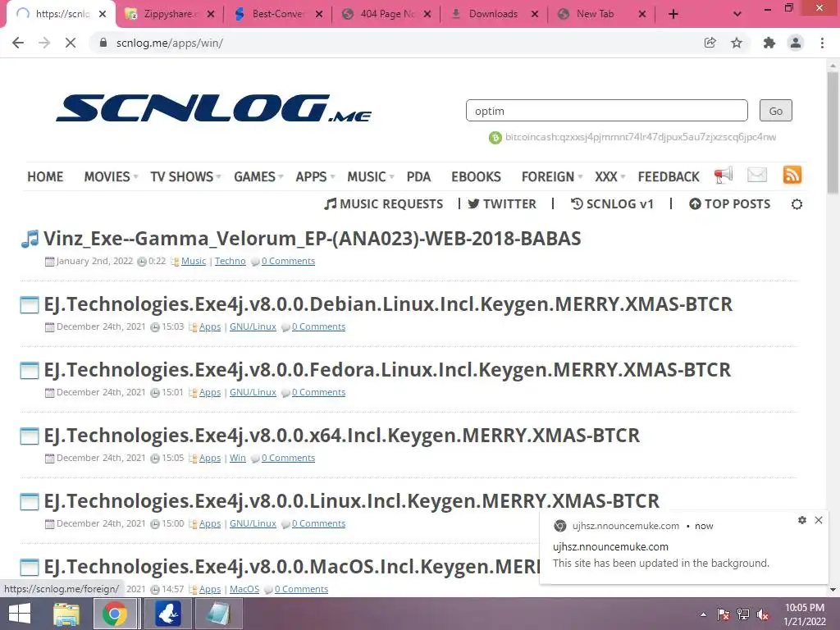Click network tray icon

click(x=743, y=614)
